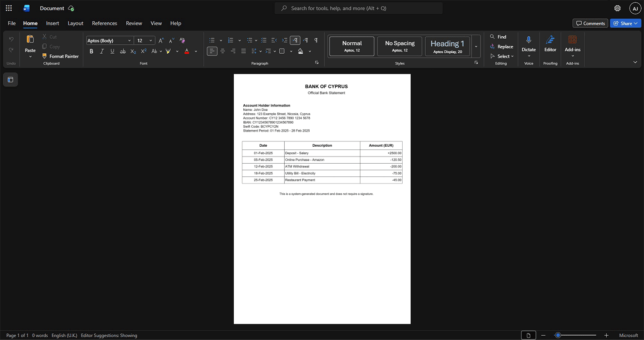Open the Editor proofing tool
Screen dimensions: 644x340
pyautogui.click(x=550, y=40)
